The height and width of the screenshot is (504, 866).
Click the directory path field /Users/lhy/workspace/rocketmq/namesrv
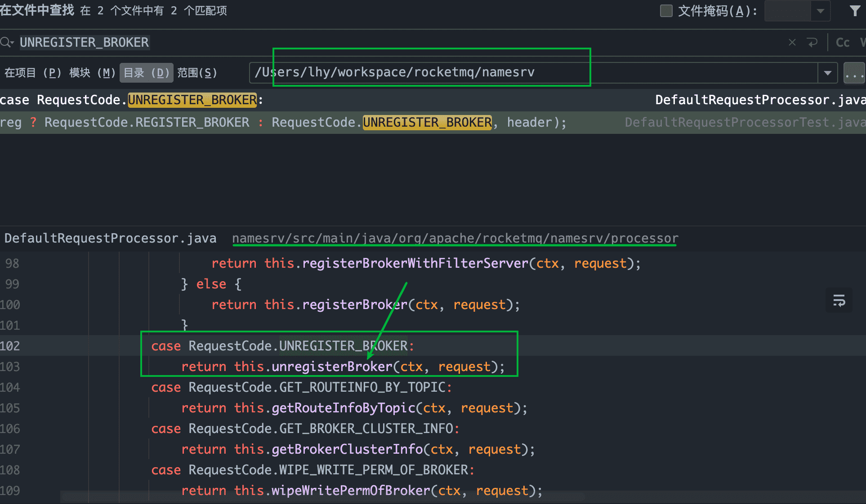[533, 72]
